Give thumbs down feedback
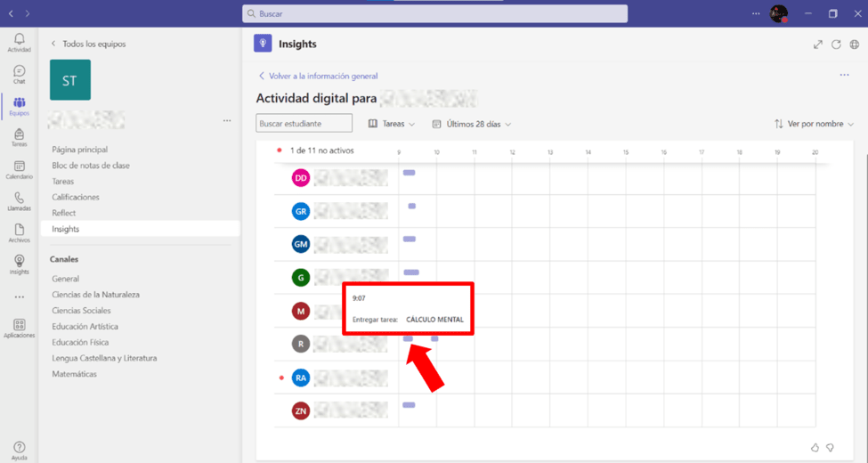The height and width of the screenshot is (463, 868). pos(830,448)
